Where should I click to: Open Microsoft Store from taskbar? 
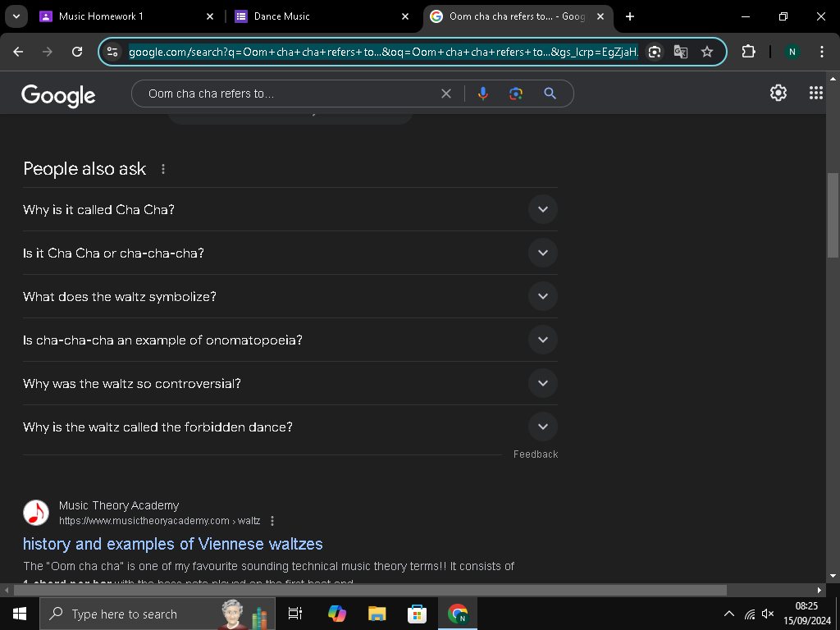[x=417, y=614]
